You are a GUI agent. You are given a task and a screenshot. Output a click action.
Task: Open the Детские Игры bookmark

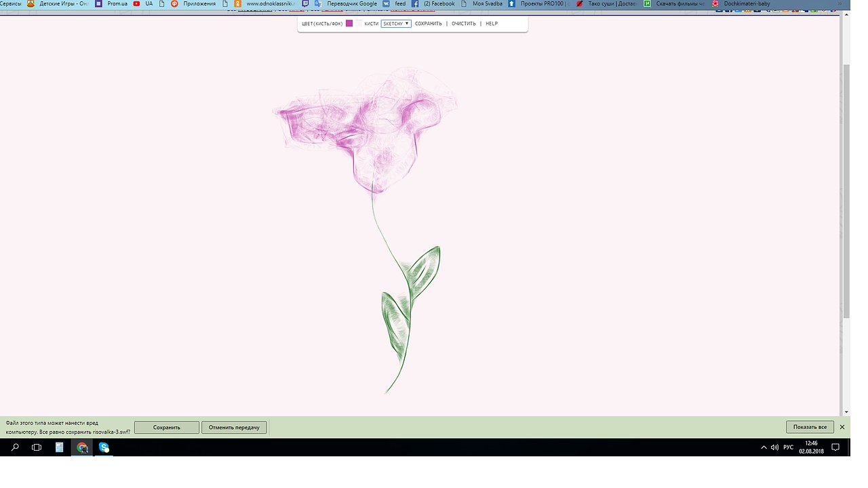pyautogui.click(x=58, y=3)
